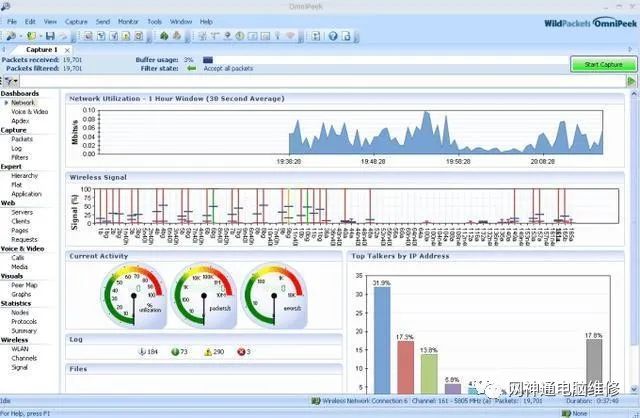Click the orange house-shaped toolbar icon
The image size is (640, 418).
coord(177,36)
